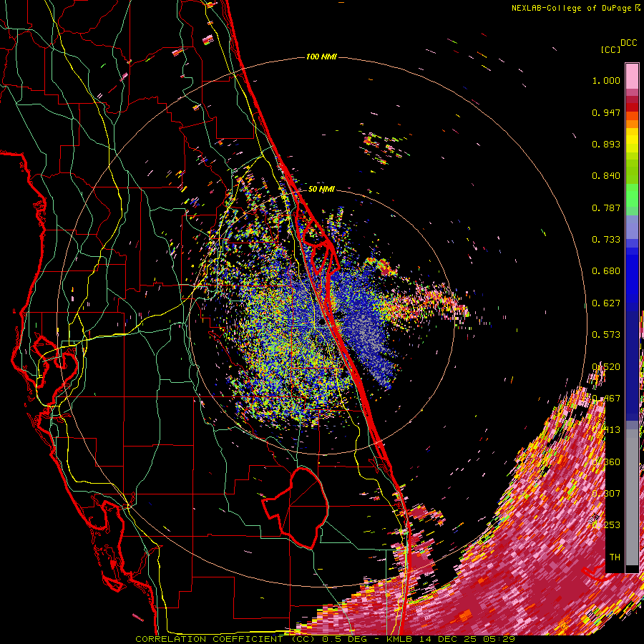
Task: Pick the light pink segment of the color bar
Action: coord(632,76)
